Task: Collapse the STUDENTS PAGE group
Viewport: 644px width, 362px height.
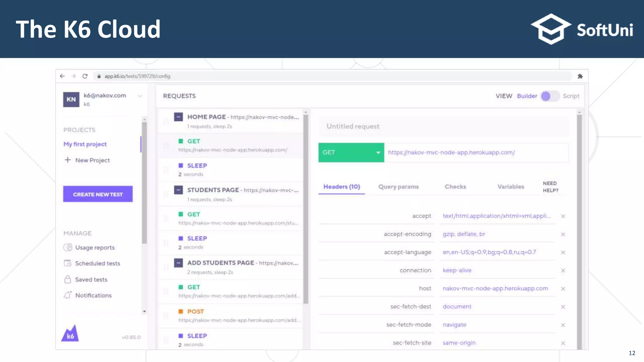Action: pyautogui.click(x=178, y=190)
